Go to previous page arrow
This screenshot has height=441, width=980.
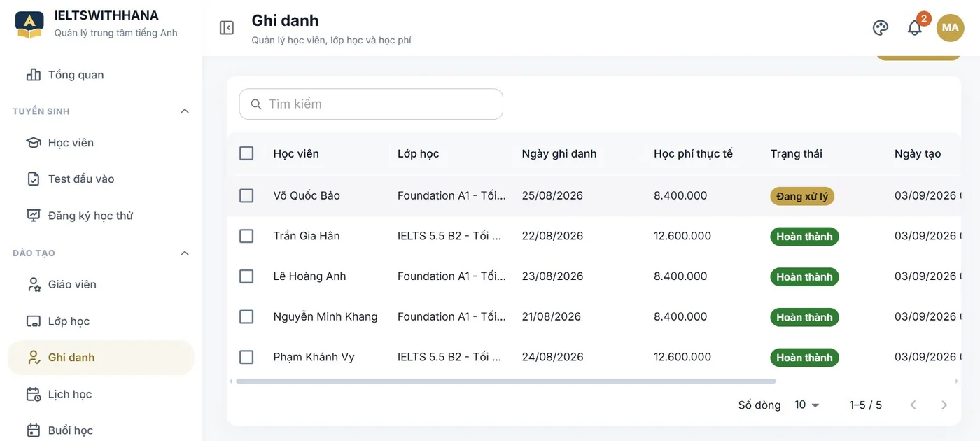pos(913,405)
